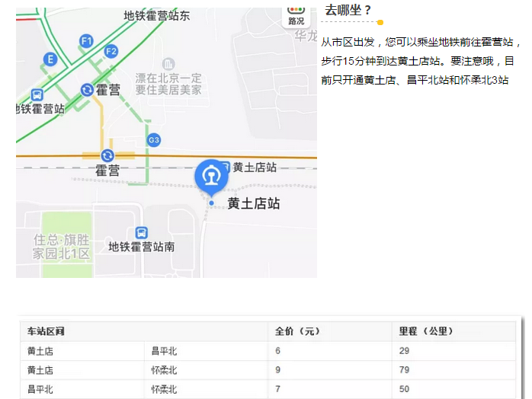Tap the upper 霍营 subway icon
This screenshot has width=532, height=399.
click(x=87, y=91)
